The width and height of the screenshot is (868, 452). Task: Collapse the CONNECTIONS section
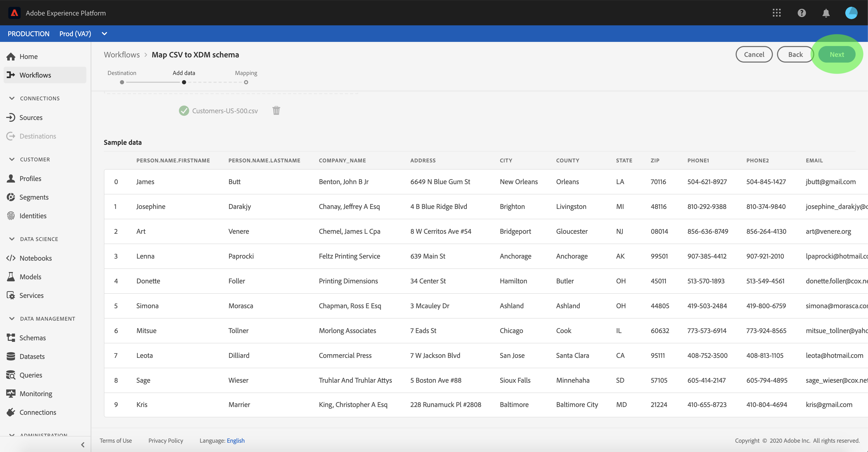tap(12, 98)
